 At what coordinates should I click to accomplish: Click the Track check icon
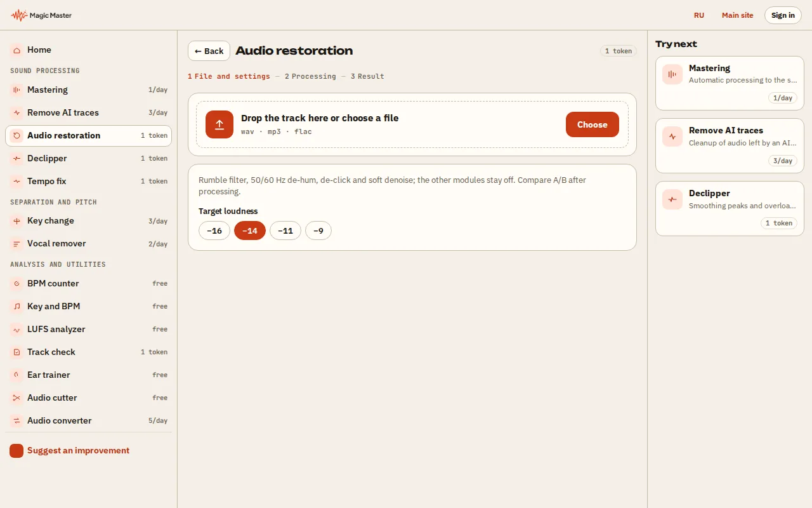pos(16,352)
